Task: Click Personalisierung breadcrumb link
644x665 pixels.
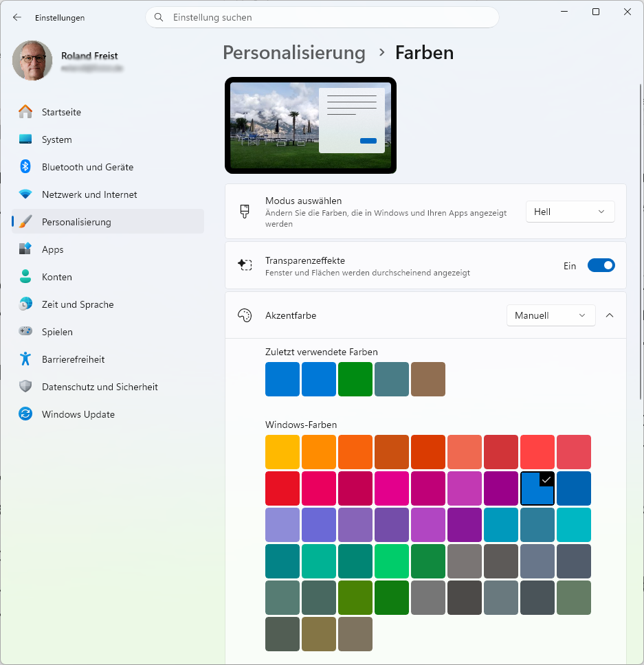Action: point(294,53)
